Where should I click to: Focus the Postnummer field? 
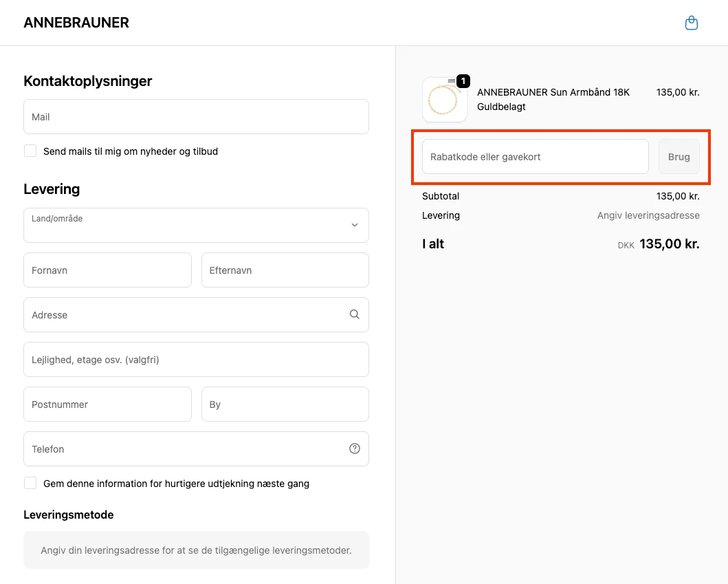(x=107, y=404)
